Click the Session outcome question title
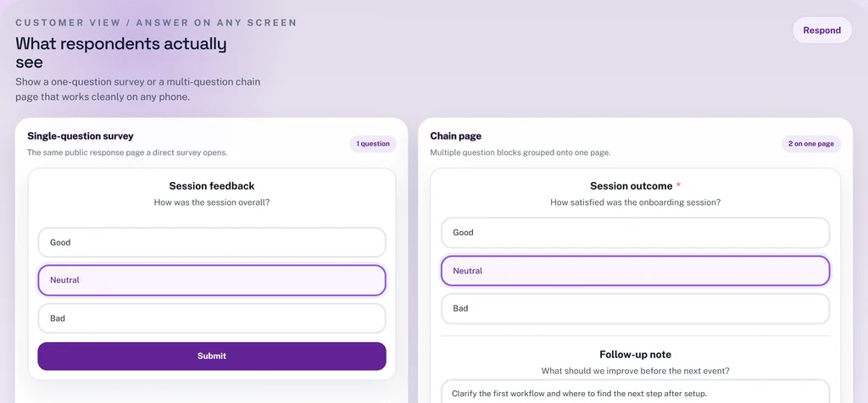868x403 pixels. 631,186
